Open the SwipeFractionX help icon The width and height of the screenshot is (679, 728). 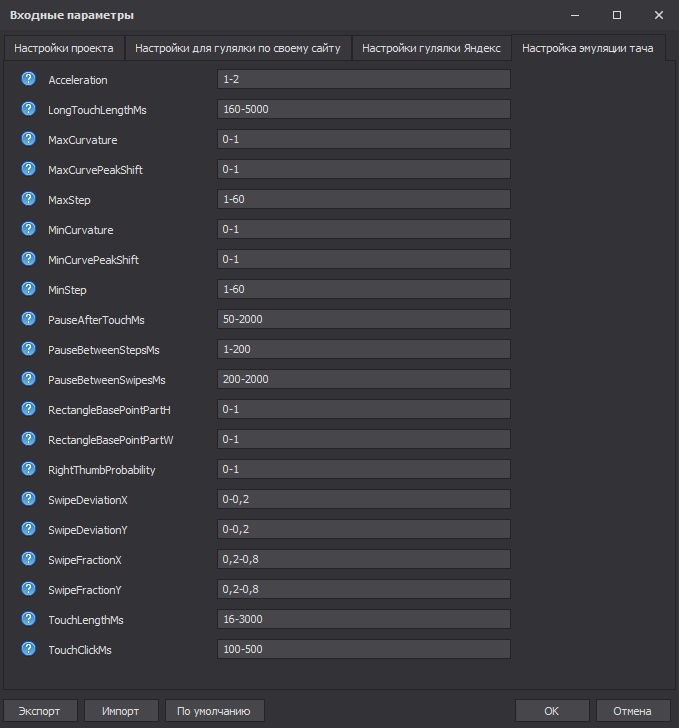click(x=28, y=559)
